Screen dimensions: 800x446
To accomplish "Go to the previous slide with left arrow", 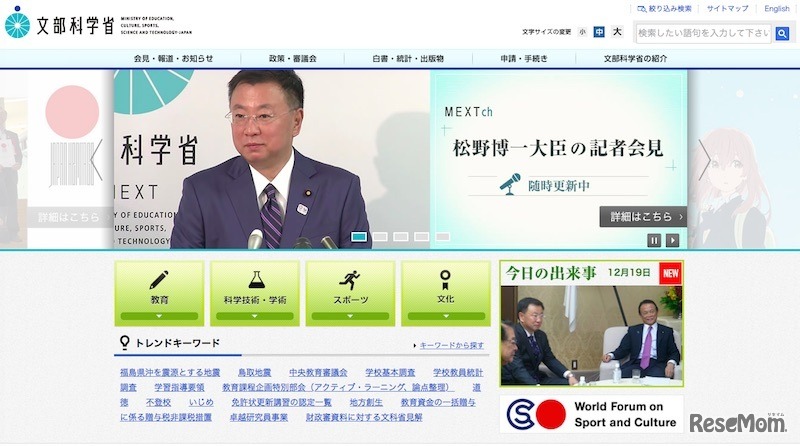I will click(96, 159).
